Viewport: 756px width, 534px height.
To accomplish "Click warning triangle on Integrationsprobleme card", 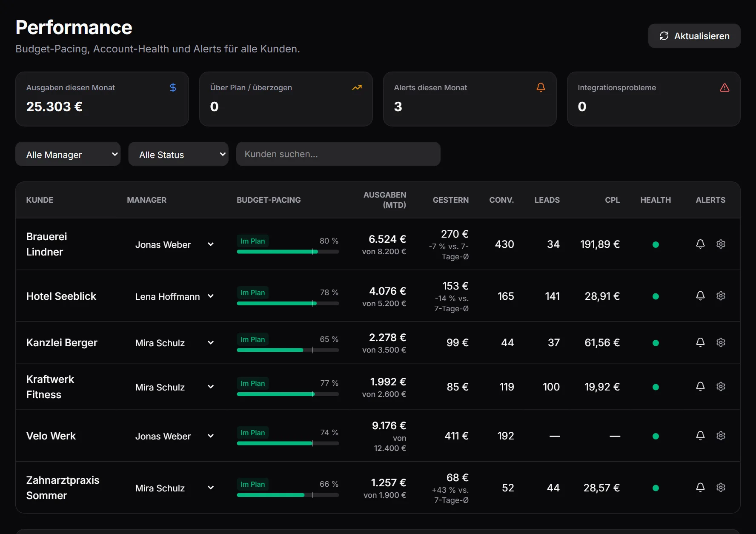I will [724, 87].
